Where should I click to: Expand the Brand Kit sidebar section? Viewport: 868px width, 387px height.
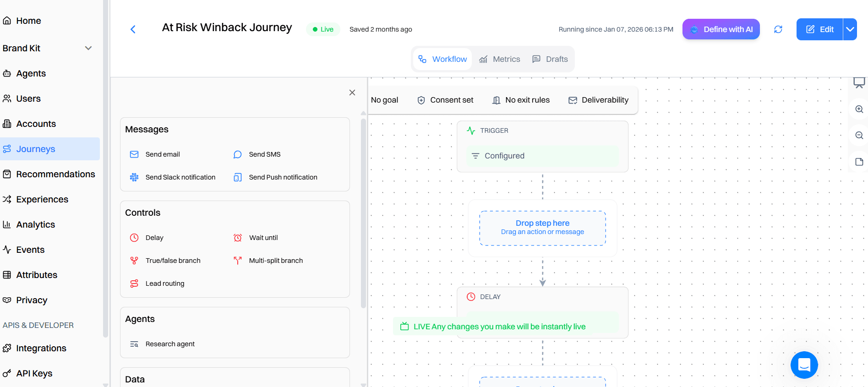(x=88, y=48)
